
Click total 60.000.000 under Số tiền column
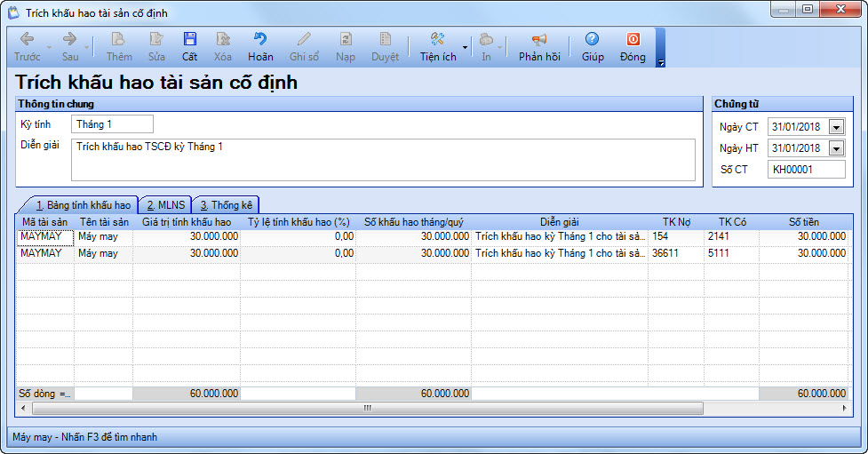click(x=804, y=394)
